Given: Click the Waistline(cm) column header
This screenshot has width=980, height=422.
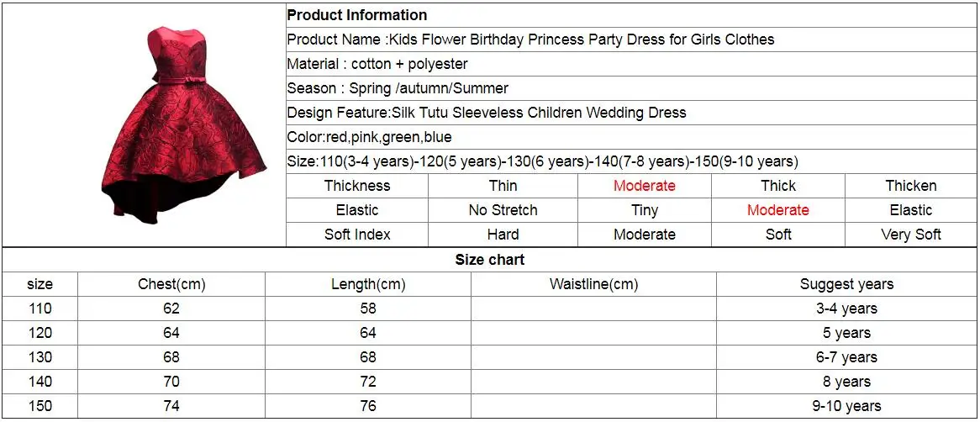Looking at the screenshot, I should click(x=593, y=284).
